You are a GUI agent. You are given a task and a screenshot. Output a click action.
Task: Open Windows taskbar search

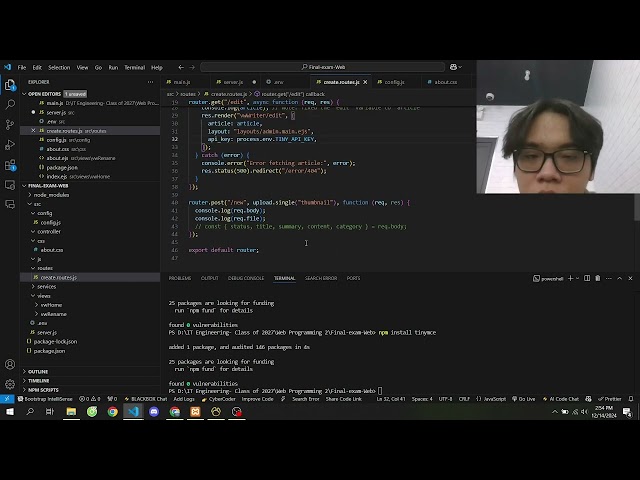30,412
